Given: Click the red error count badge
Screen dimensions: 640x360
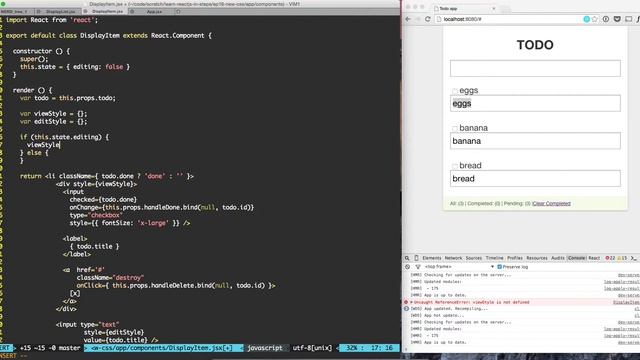Looking at the screenshot, I should pyautogui.click(x=610, y=258).
